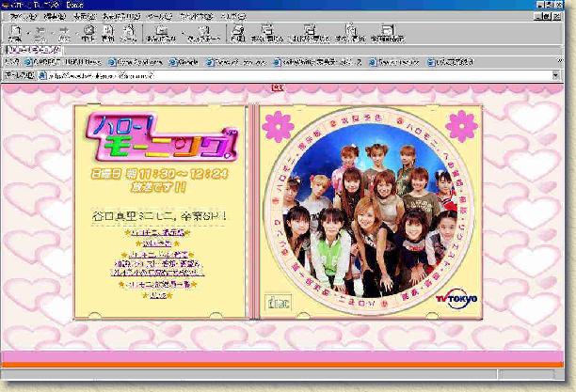Open the Window (ウィンドウ) menu
Image resolution: width=576 pixels, height=392 pixels.
click(x=196, y=16)
